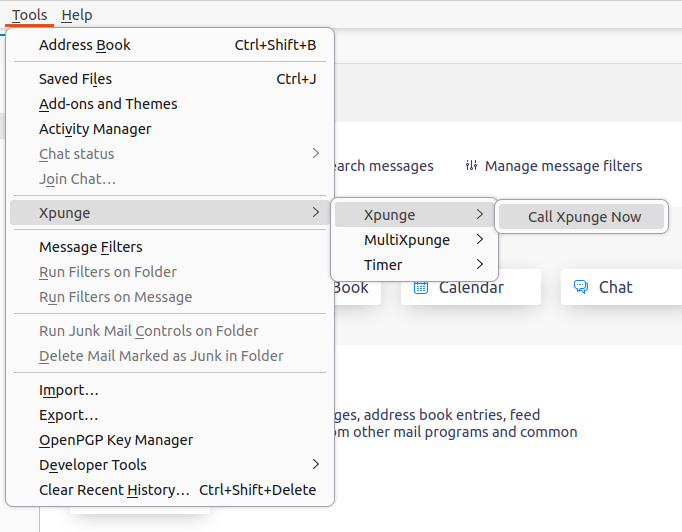
Task: Open Message Filters
Action: [170, 247]
